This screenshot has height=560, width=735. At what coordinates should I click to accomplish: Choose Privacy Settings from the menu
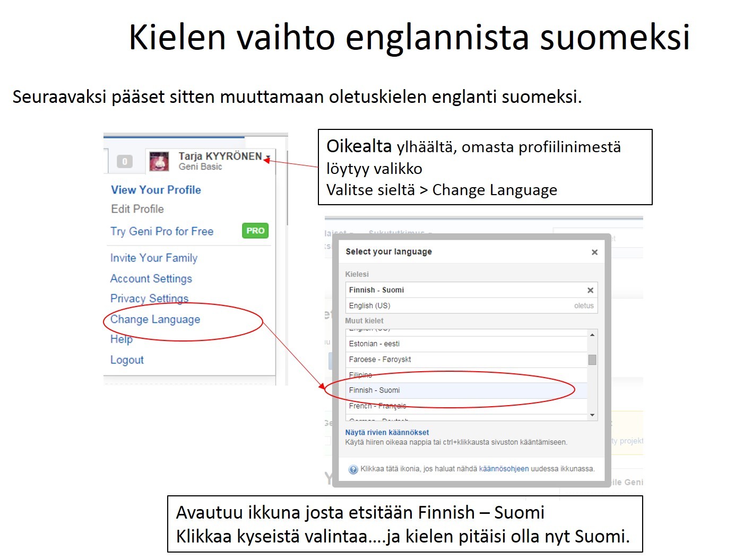[149, 299]
